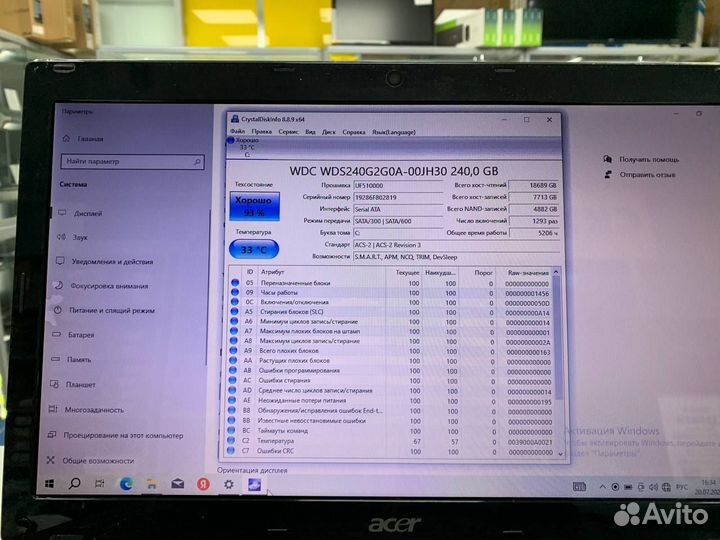720x540 pixels.
Task: Open Питание и спящий режим settings
Action: point(104,310)
